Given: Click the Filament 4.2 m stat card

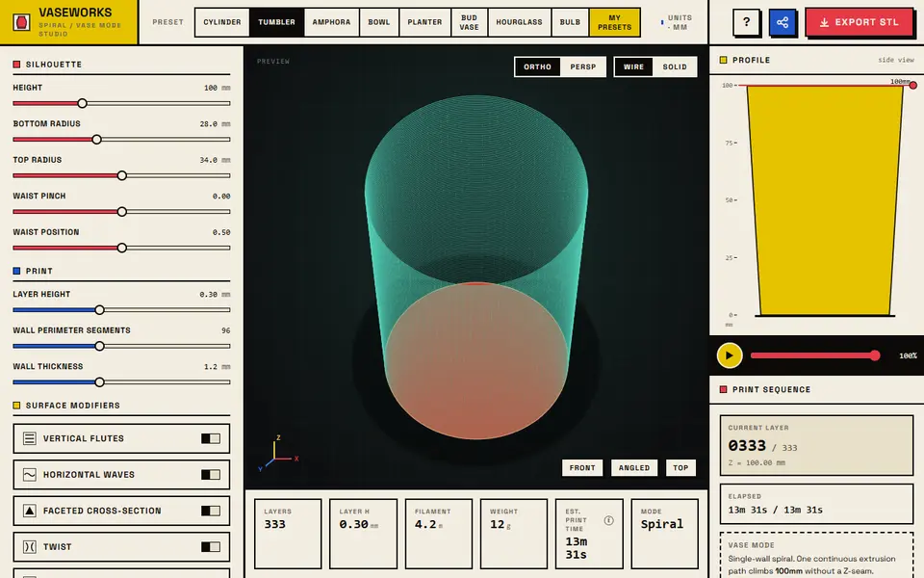Looking at the screenshot, I should [x=439, y=534].
